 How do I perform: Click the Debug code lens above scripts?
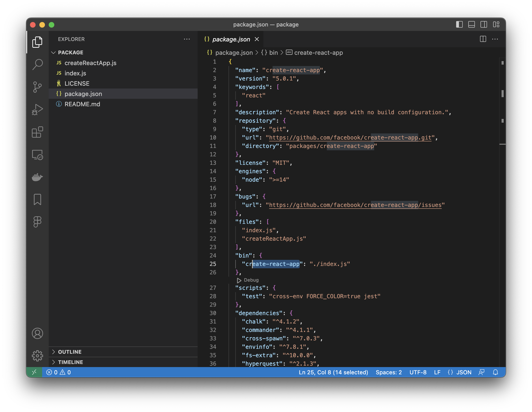click(251, 280)
